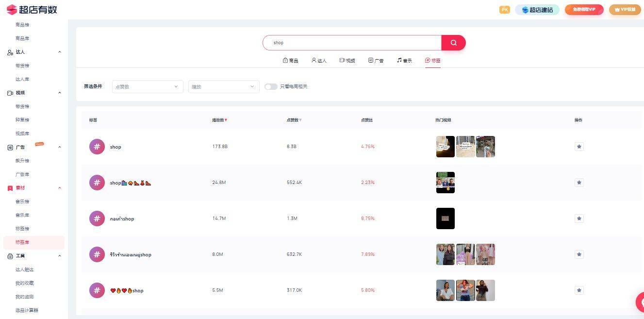Star the shop tag in the first row

[579, 146]
